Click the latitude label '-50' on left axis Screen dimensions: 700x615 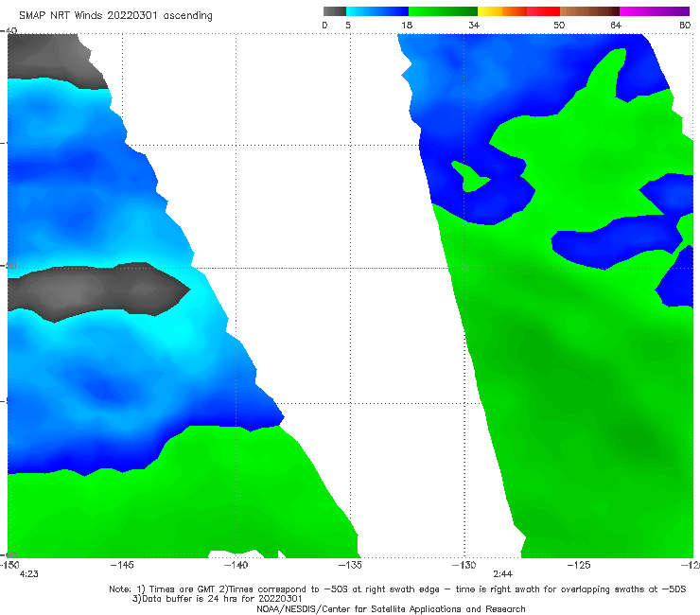point(9,265)
